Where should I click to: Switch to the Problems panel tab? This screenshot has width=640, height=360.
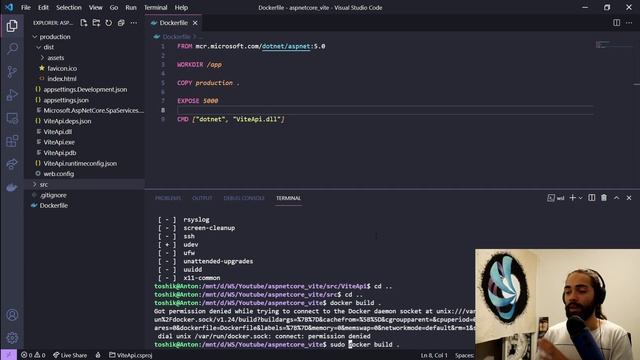tap(168, 198)
